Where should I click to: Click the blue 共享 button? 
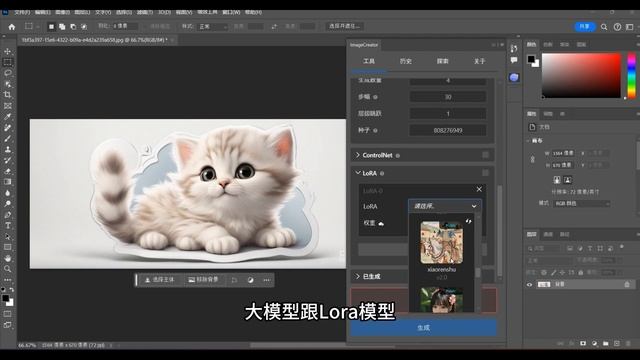(585, 27)
